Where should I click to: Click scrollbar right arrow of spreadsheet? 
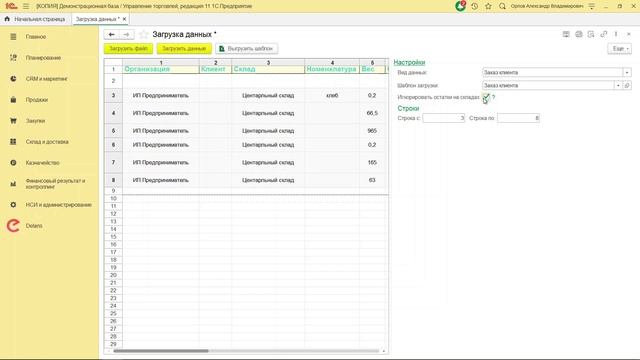384,351
